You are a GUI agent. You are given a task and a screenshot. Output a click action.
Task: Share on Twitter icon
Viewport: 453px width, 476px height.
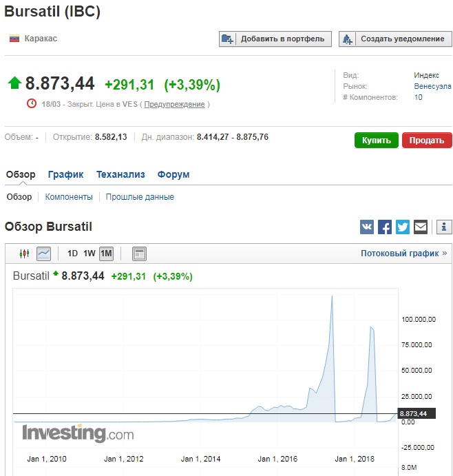click(x=402, y=227)
